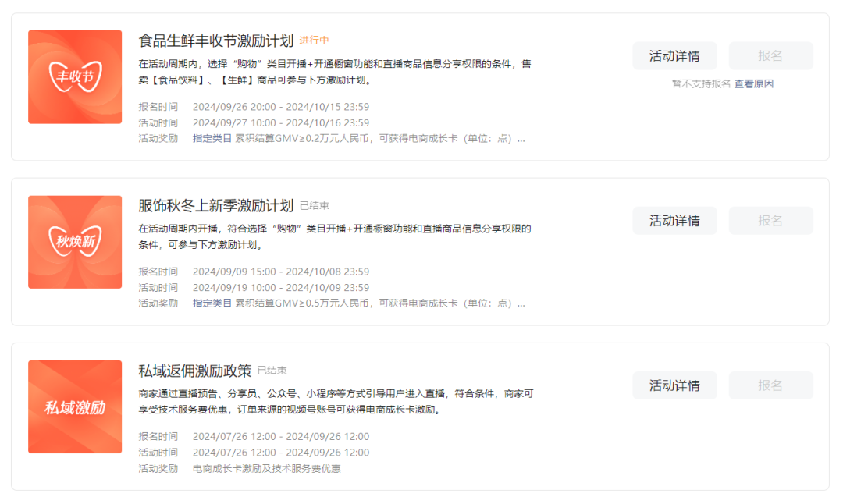Click 指定类目 in the 服饰秋冬 reward line

pos(212,303)
